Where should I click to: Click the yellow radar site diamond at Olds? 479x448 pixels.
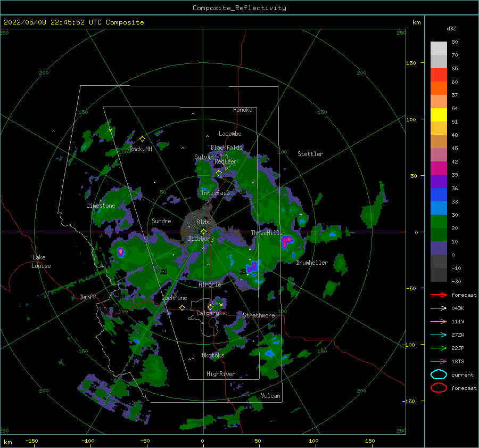click(x=203, y=232)
